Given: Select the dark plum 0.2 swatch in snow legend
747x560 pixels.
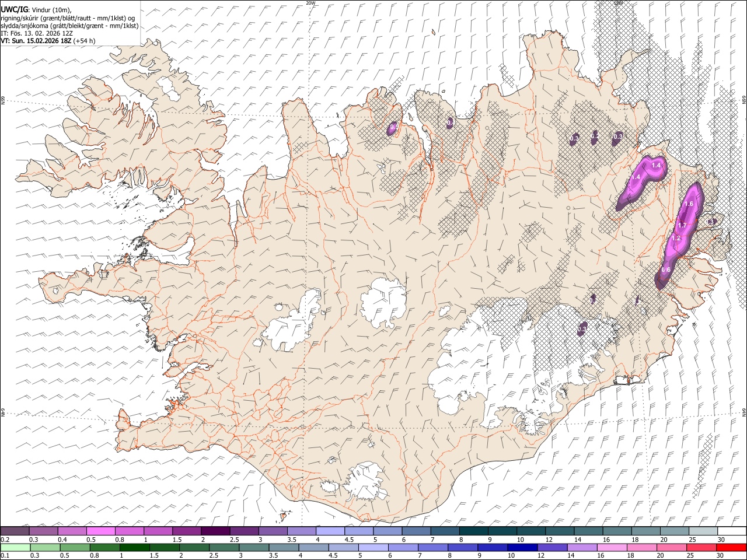Looking at the screenshot, I should click(x=15, y=531).
